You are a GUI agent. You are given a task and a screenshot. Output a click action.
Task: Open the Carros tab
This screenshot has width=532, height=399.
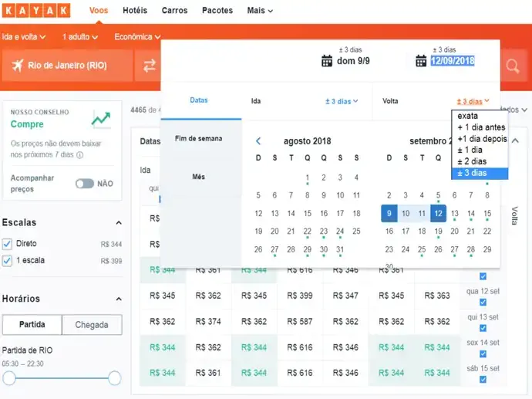click(x=174, y=11)
